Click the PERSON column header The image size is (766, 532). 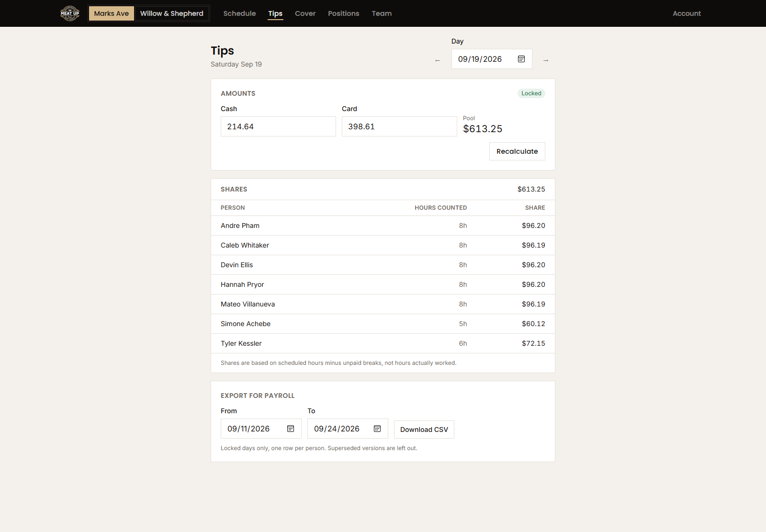point(233,208)
